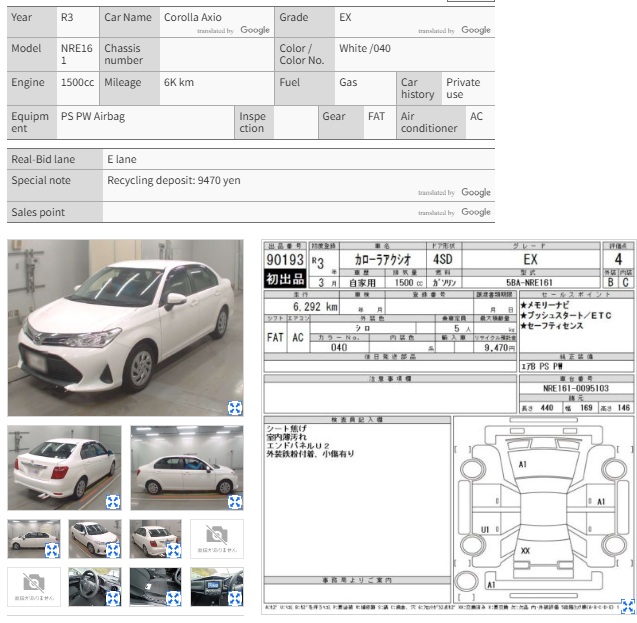Click the 'Sales point' label cell

(x=55, y=212)
